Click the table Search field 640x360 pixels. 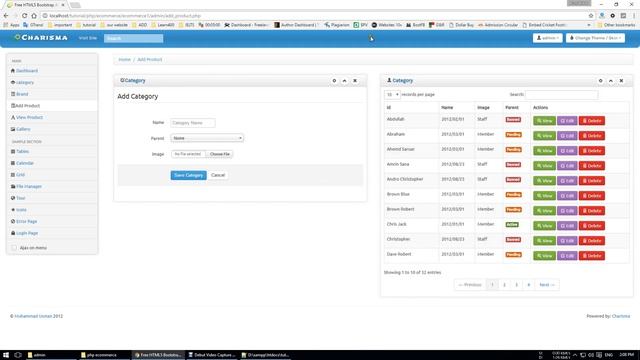(x=562, y=95)
